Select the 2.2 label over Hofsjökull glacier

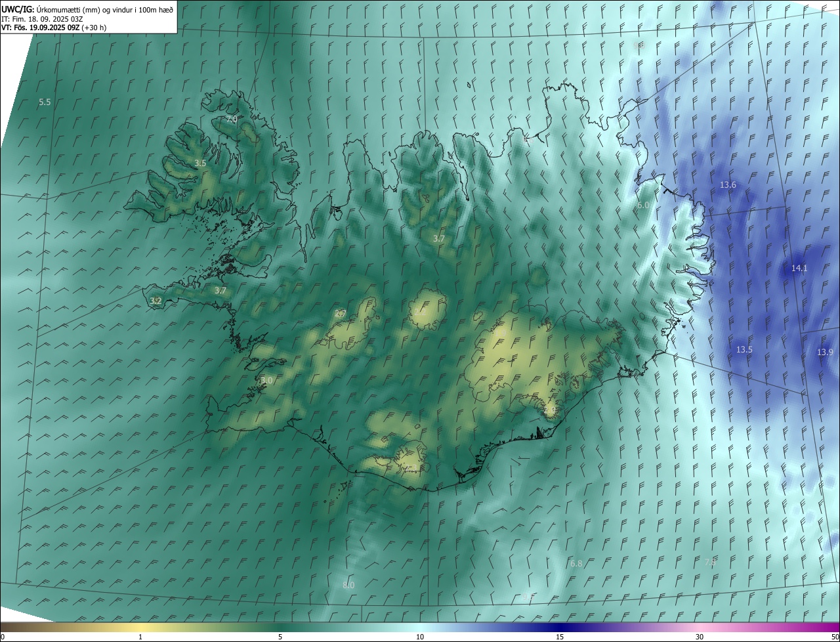point(420,312)
